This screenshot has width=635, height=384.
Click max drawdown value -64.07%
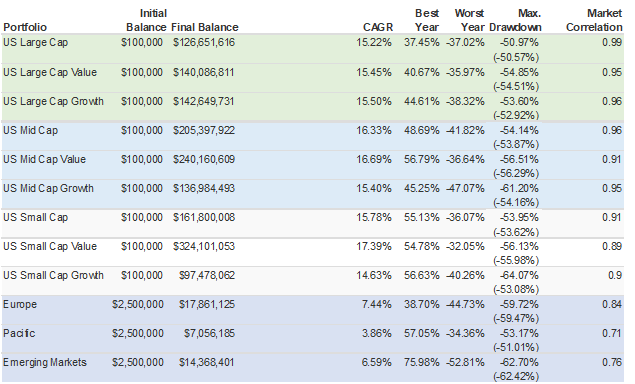tap(519, 275)
